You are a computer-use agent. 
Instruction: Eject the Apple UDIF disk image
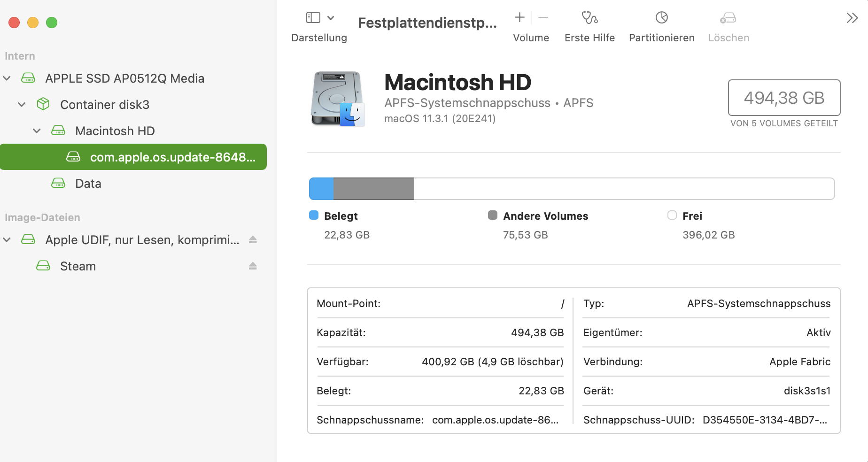pyautogui.click(x=253, y=240)
